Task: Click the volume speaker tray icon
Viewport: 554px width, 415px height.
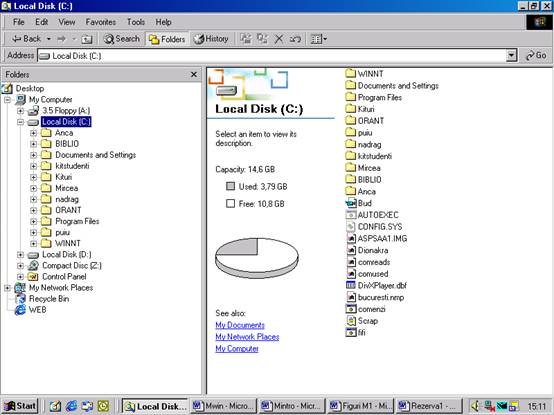Action: pos(475,406)
